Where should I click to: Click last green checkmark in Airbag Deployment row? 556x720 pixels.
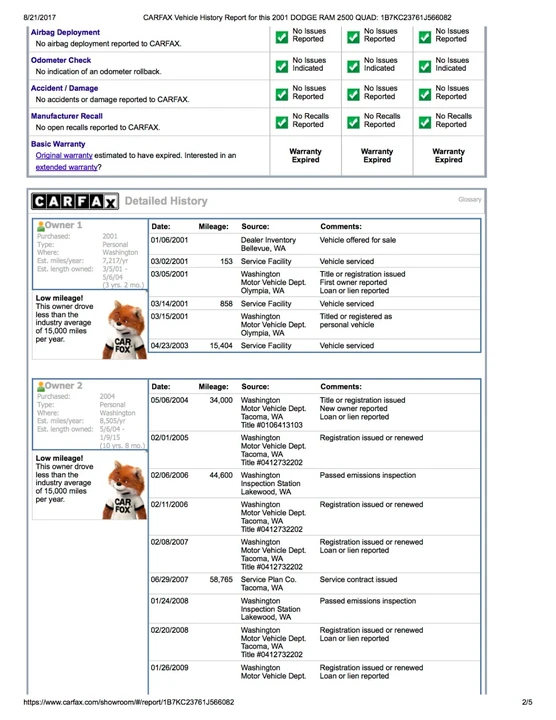pyautogui.click(x=425, y=37)
